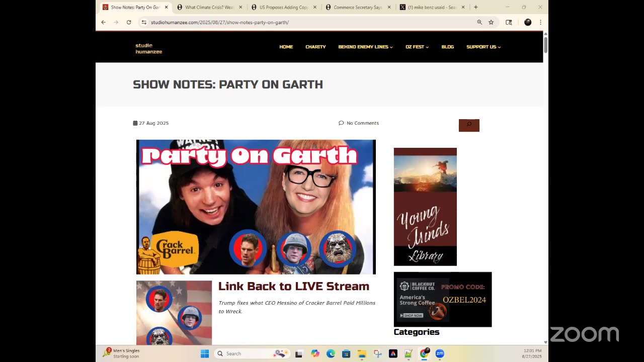This screenshot has height=362, width=644.
Task: Close the US Proposes Adding Copper tab
Action: [315, 7]
